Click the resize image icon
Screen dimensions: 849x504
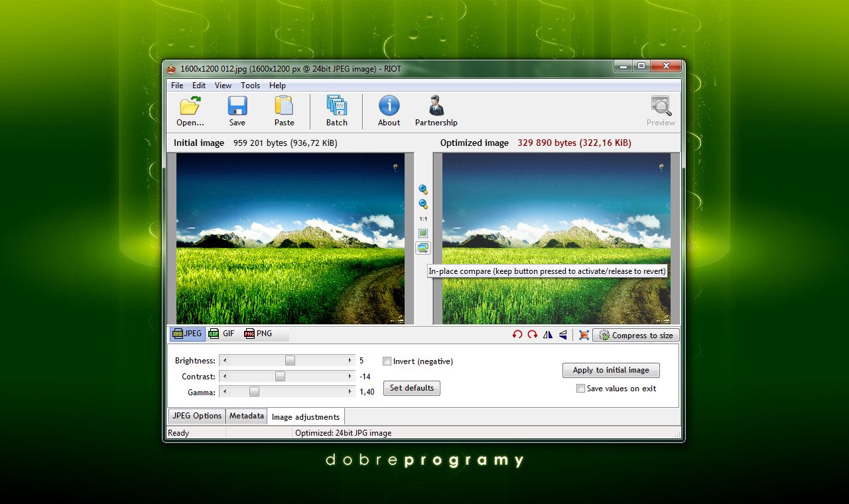584,335
